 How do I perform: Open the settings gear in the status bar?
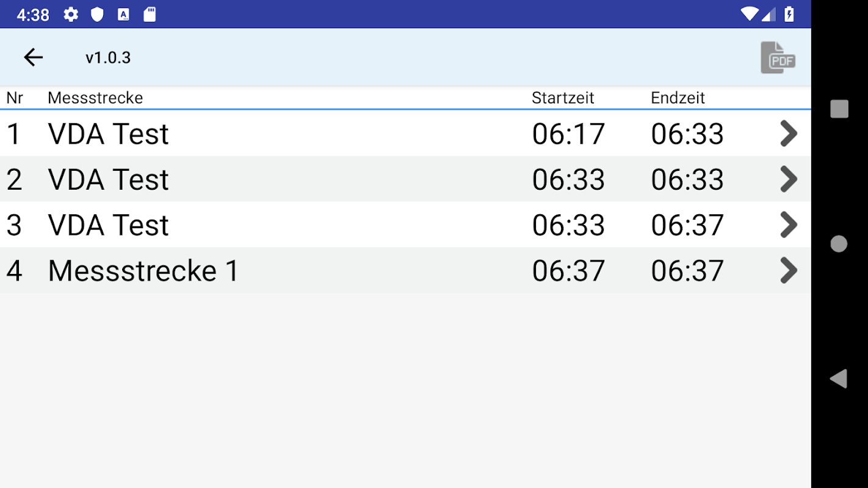click(71, 15)
